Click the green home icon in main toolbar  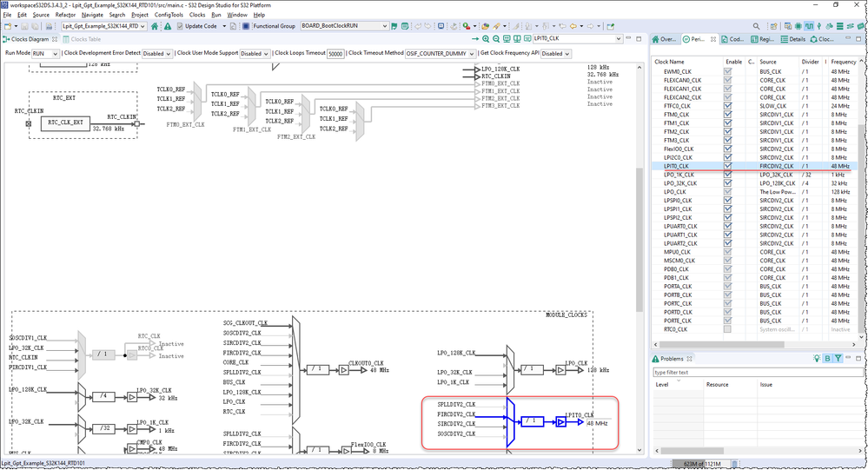(156, 26)
